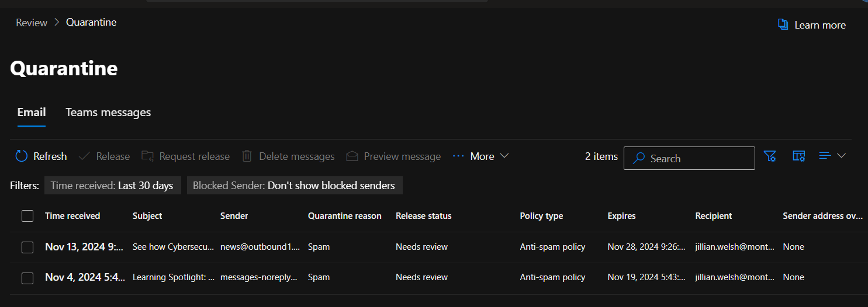Screen dimensions: 868x307
Task: Toggle the select all checkbox in header
Action: (x=27, y=216)
